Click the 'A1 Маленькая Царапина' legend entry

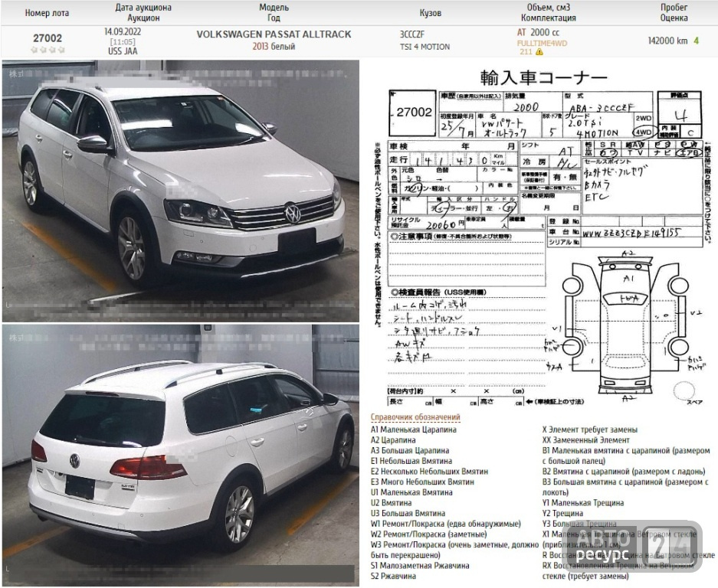point(414,430)
